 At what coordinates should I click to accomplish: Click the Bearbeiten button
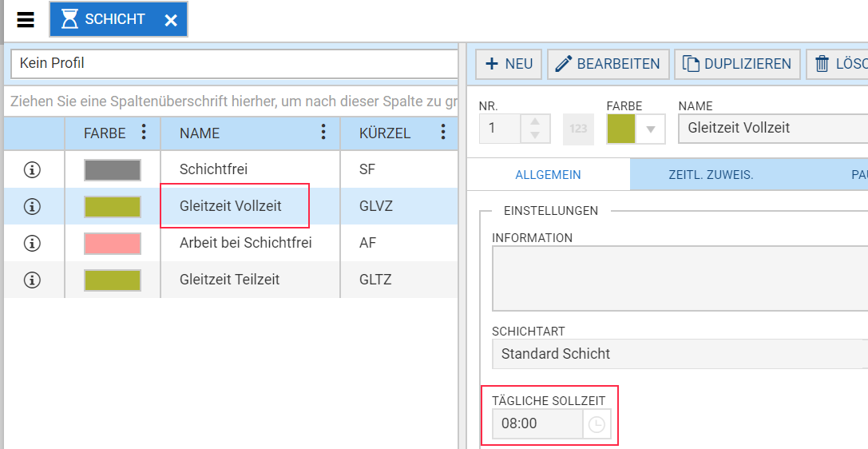[608, 64]
